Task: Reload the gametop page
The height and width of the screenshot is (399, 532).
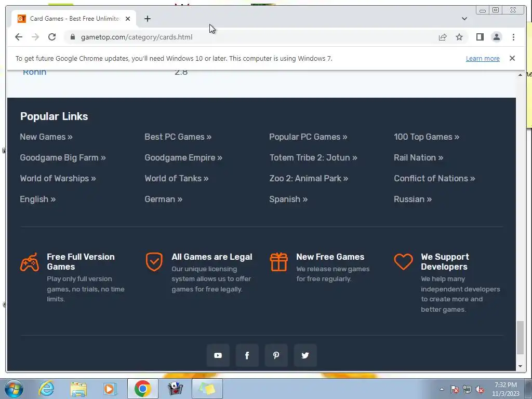Action: 52,37
